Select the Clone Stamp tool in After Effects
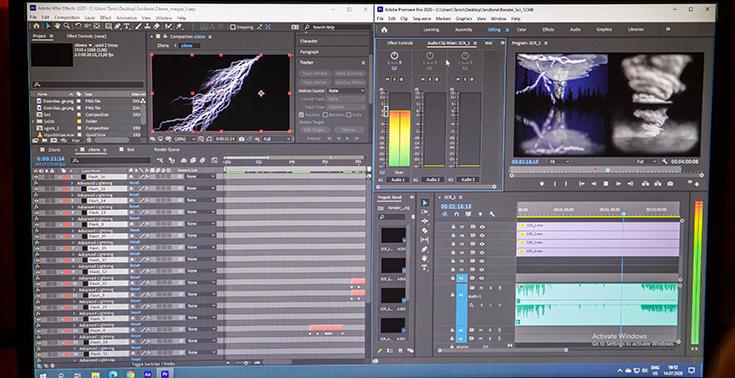This screenshot has height=378, width=735. click(x=148, y=26)
